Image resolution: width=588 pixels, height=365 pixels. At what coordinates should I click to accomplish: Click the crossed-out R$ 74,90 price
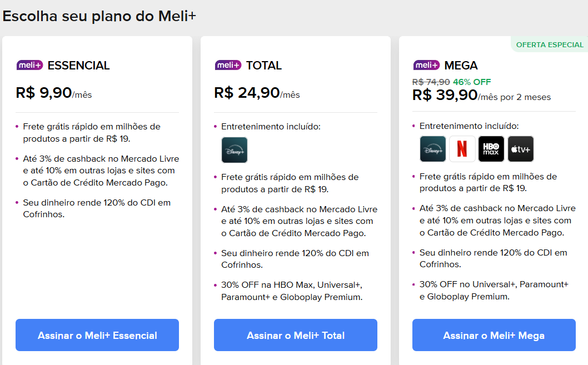pyautogui.click(x=431, y=82)
